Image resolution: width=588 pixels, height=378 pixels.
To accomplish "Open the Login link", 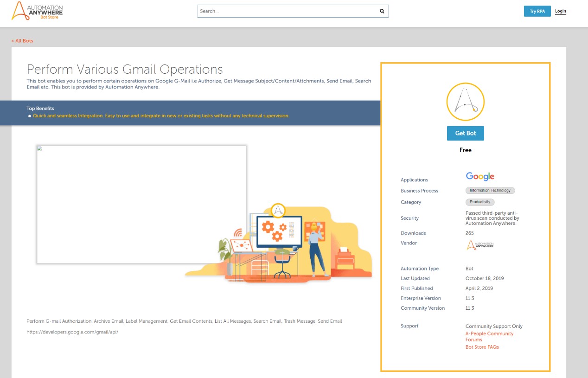I will pos(560,11).
